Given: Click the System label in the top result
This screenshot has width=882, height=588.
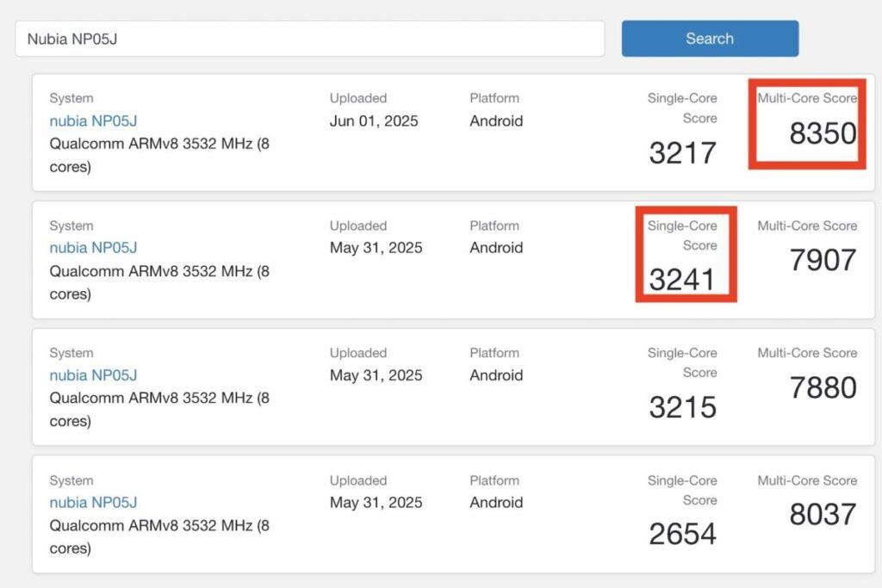Looking at the screenshot, I should tap(71, 98).
